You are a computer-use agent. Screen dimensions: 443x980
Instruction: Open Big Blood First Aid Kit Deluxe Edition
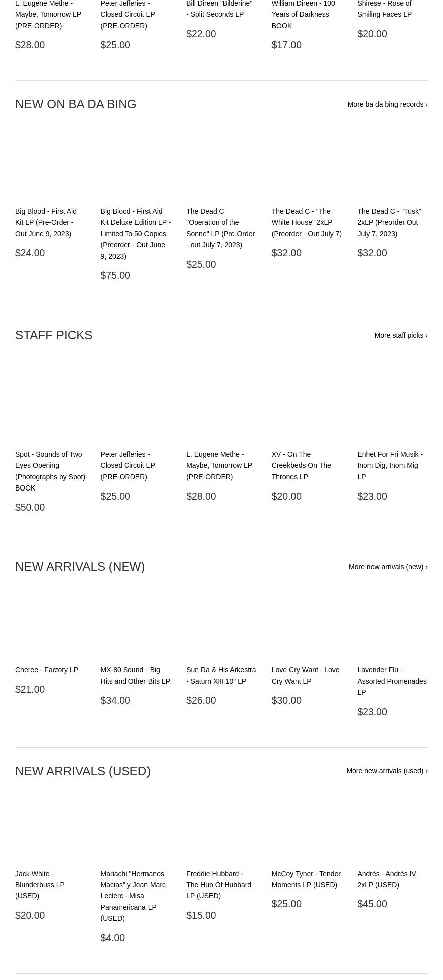tap(135, 233)
